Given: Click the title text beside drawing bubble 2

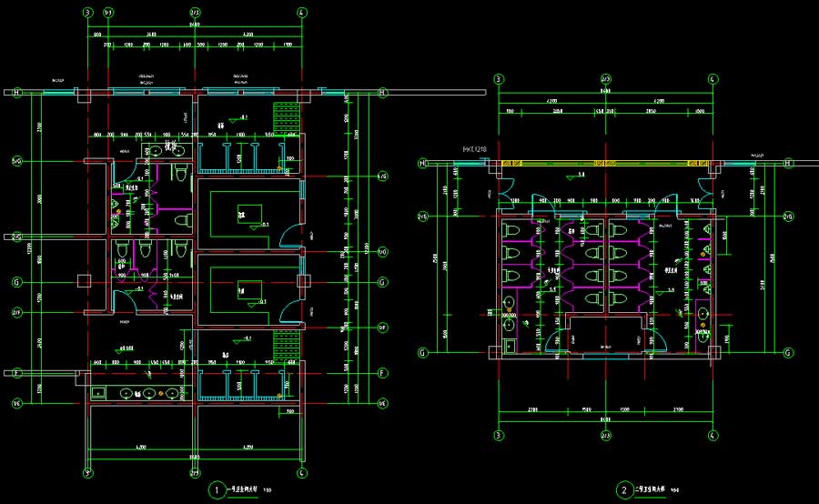Looking at the screenshot, I should coord(650,489).
